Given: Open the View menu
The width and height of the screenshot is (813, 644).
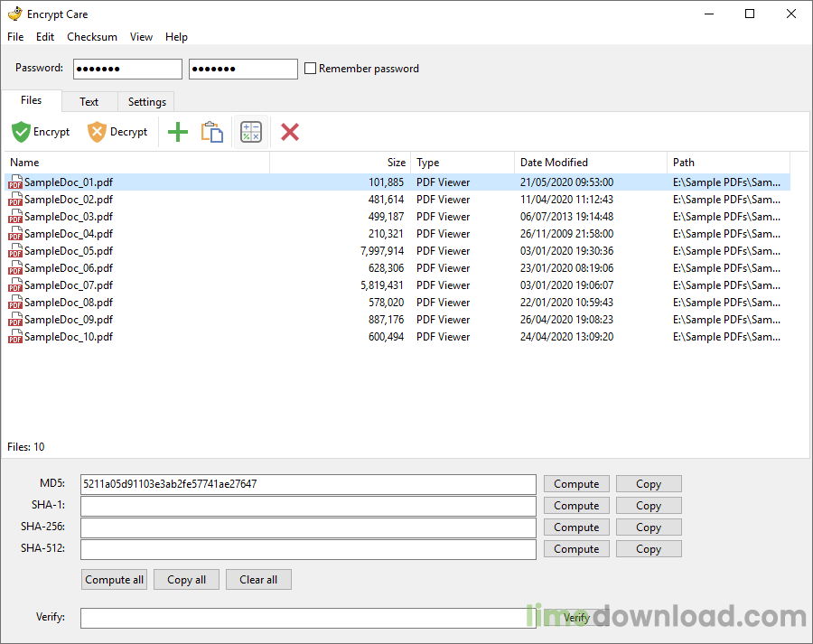Looking at the screenshot, I should [141, 36].
